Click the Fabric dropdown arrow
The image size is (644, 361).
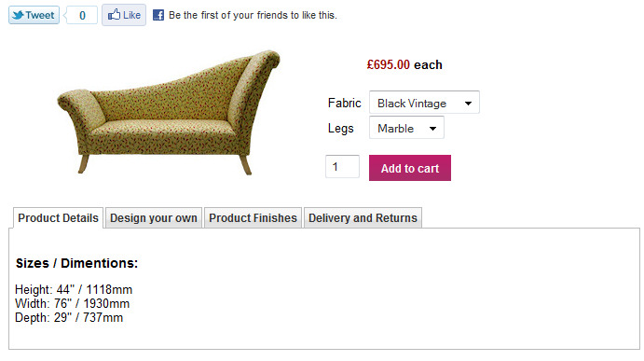tap(468, 104)
